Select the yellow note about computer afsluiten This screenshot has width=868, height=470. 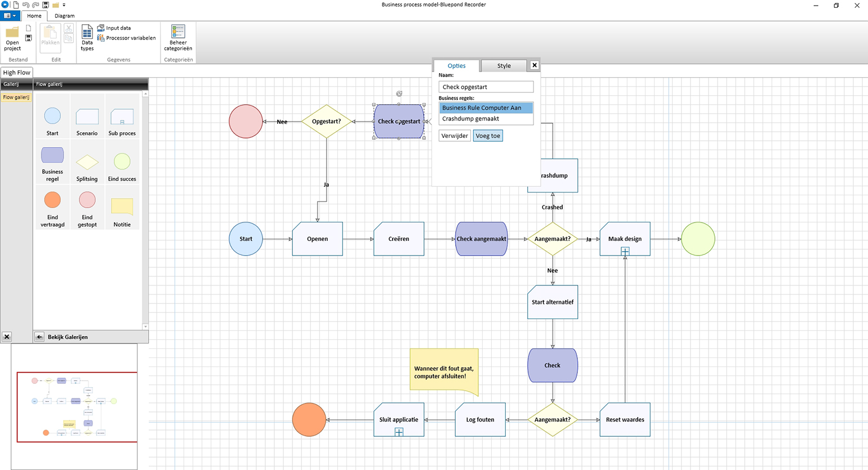pos(444,371)
